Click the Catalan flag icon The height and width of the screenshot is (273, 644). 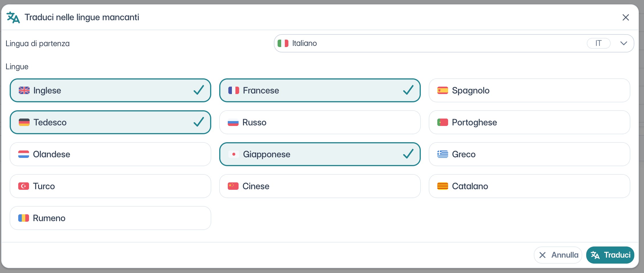click(442, 186)
